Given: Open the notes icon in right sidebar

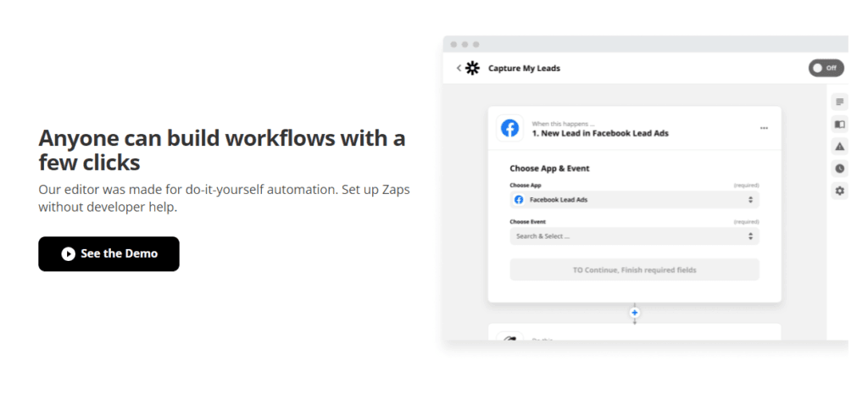Looking at the screenshot, I should [x=840, y=102].
